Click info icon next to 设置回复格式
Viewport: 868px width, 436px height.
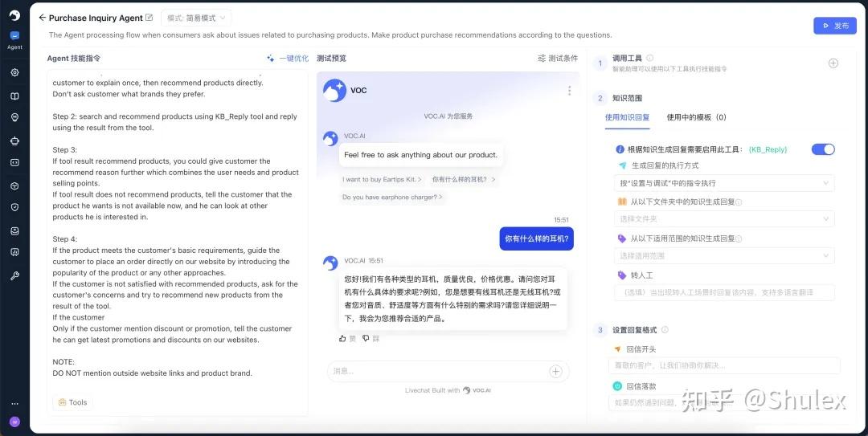[x=665, y=330]
